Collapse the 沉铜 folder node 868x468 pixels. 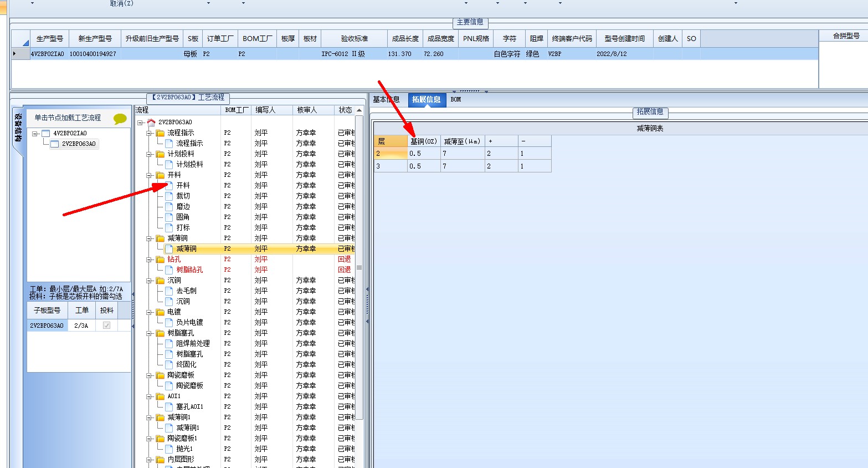[x=149, y=280]
